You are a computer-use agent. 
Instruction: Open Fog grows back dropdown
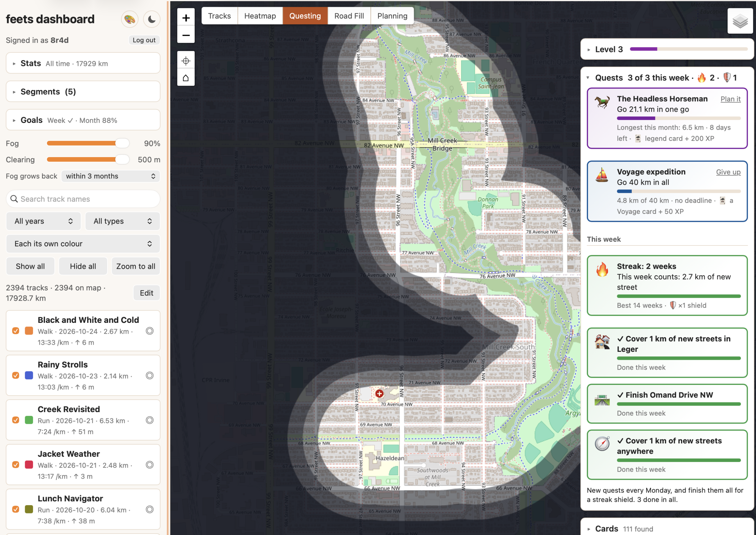[111, 176]
